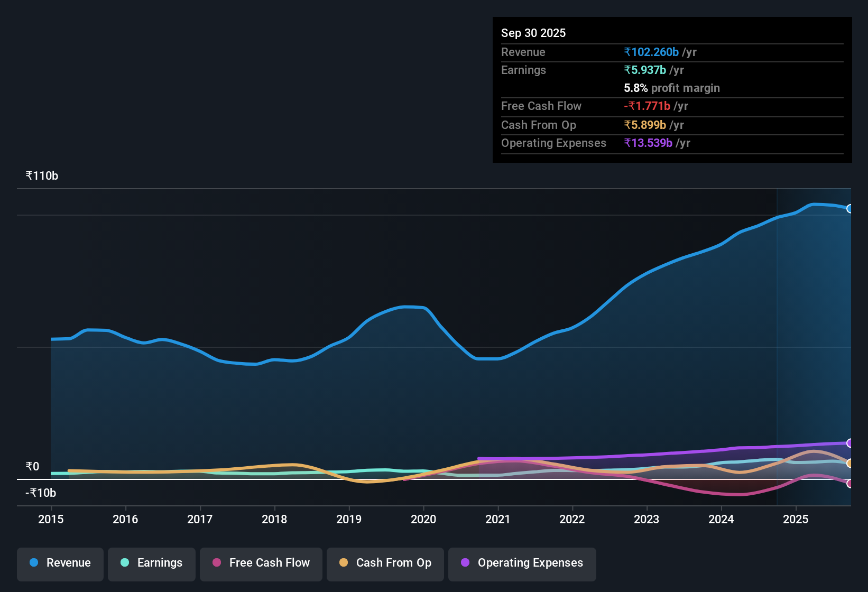Toggle the Earnings series off
This screenshot has height=592, width=868.
[x=151, y=563]
